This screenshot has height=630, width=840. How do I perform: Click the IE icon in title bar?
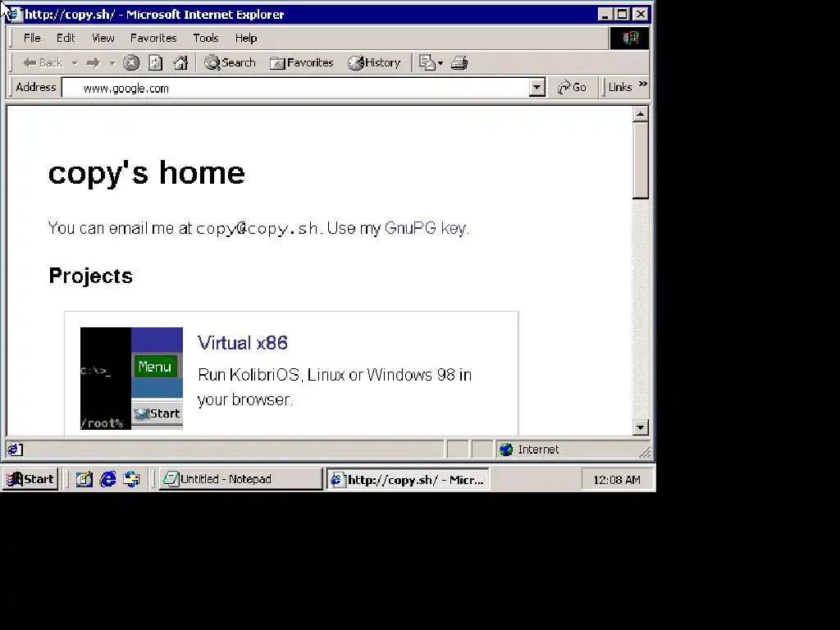(x=16, y=15)
